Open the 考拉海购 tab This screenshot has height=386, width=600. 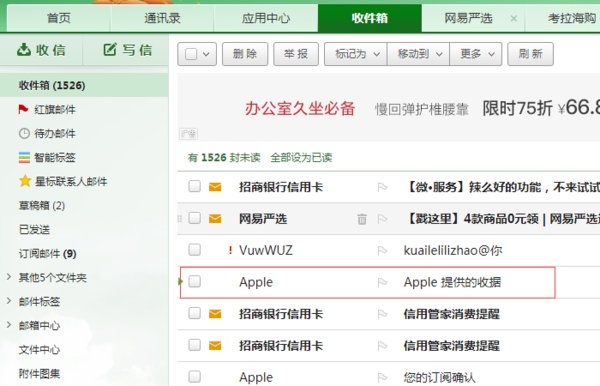[x=572, y=18]
